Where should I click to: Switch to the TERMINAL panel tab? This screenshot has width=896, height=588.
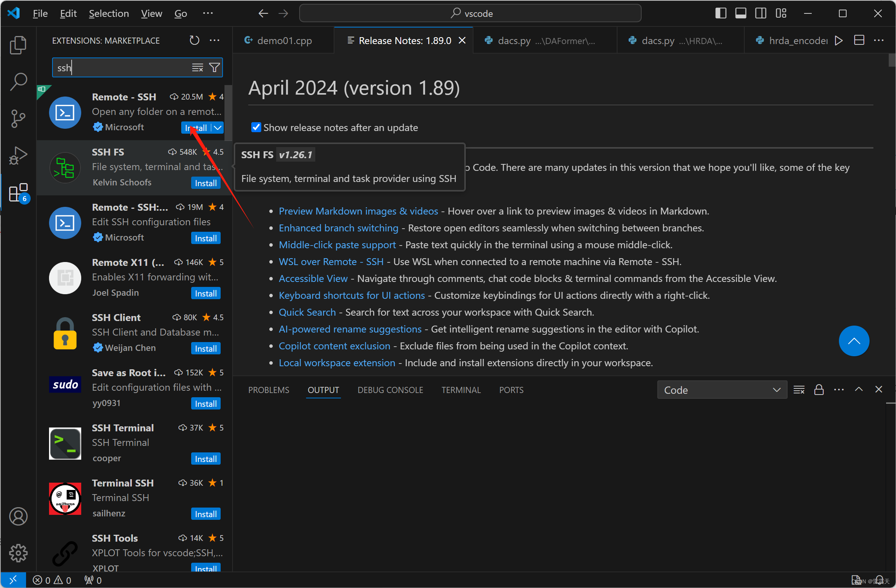(461, 390)
